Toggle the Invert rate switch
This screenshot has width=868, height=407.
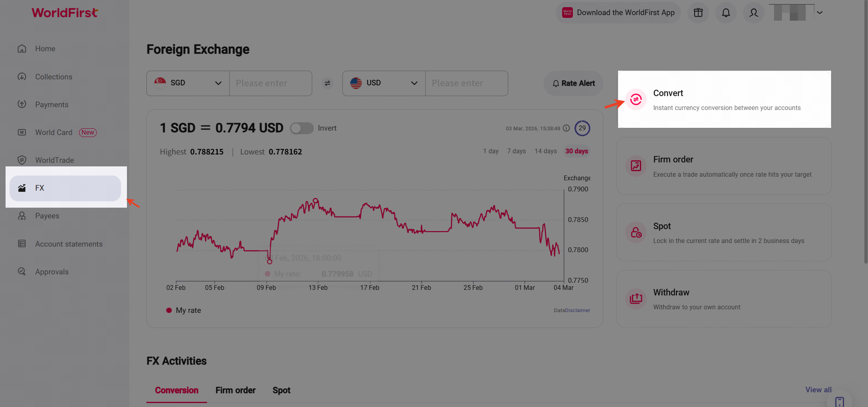click(301, 128)
